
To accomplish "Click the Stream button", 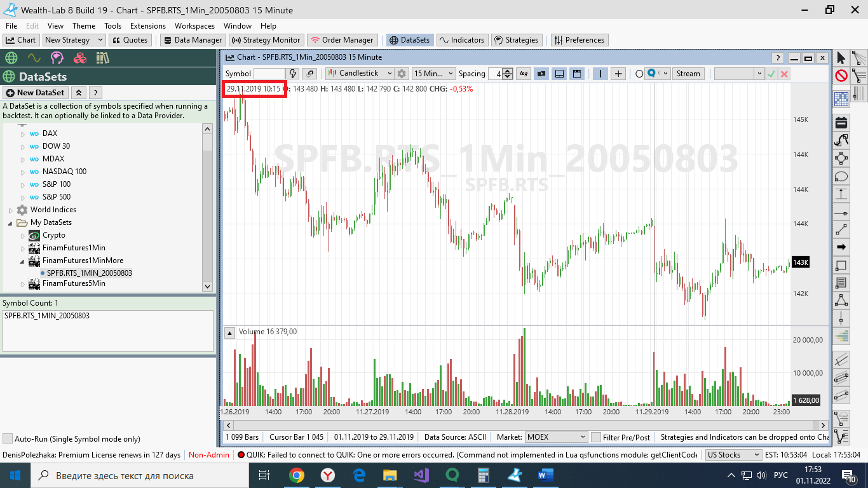I will click(x=688, y=73).
